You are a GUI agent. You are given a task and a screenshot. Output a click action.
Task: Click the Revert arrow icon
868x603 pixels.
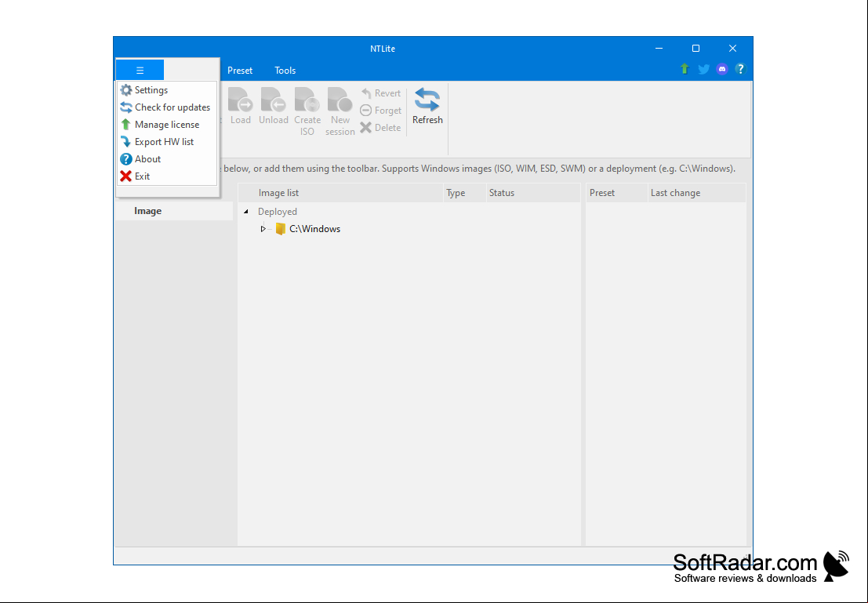pos(366,93)
